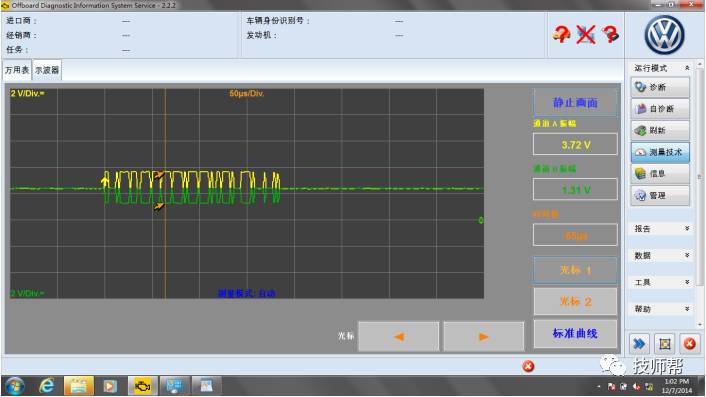Move cursor left with orange arrow button

[398, 337]
